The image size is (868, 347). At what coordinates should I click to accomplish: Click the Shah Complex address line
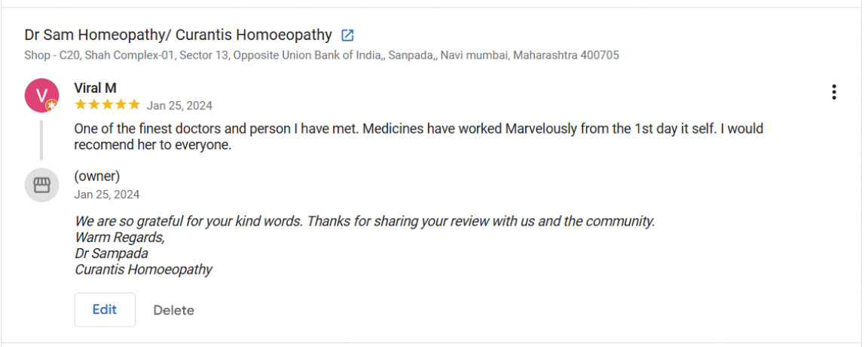click(x=321, y=55)
